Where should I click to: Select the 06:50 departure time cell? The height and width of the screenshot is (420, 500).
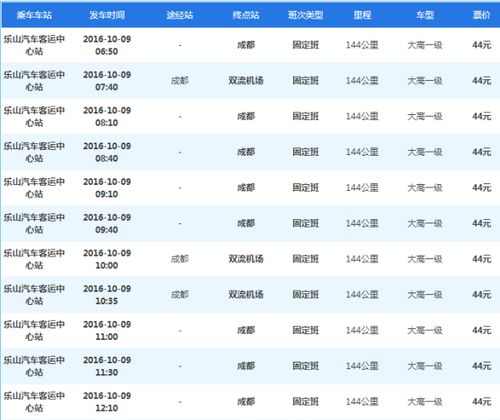[x=107, y=45]
